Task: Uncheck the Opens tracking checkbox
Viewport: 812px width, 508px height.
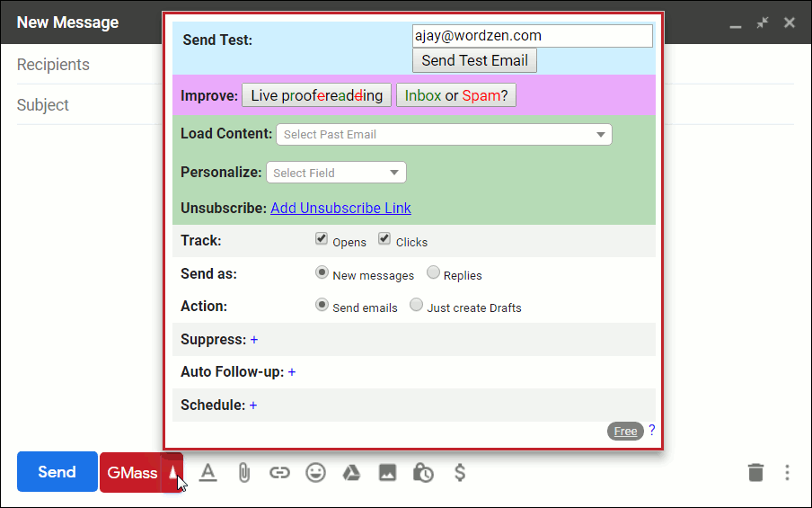Action: (322, 240)
